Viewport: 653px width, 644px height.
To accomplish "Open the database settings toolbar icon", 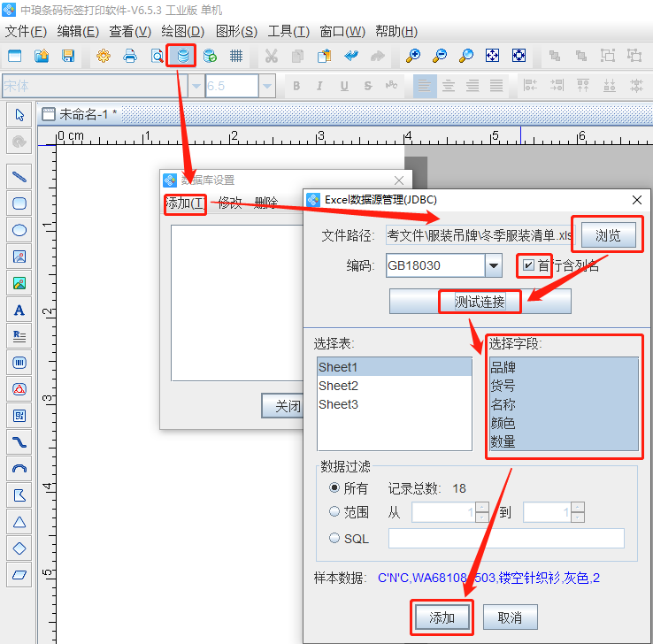I will (x=183, y=56).
